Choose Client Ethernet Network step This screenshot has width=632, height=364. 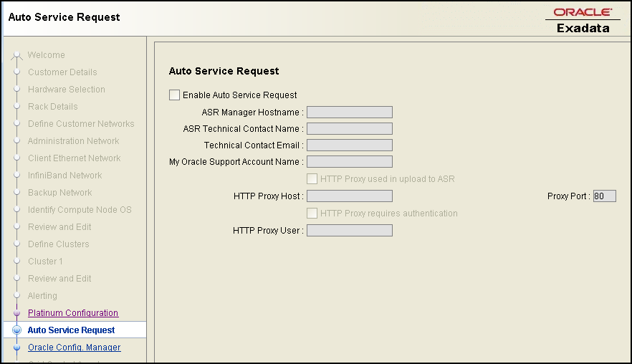(75, 158)
